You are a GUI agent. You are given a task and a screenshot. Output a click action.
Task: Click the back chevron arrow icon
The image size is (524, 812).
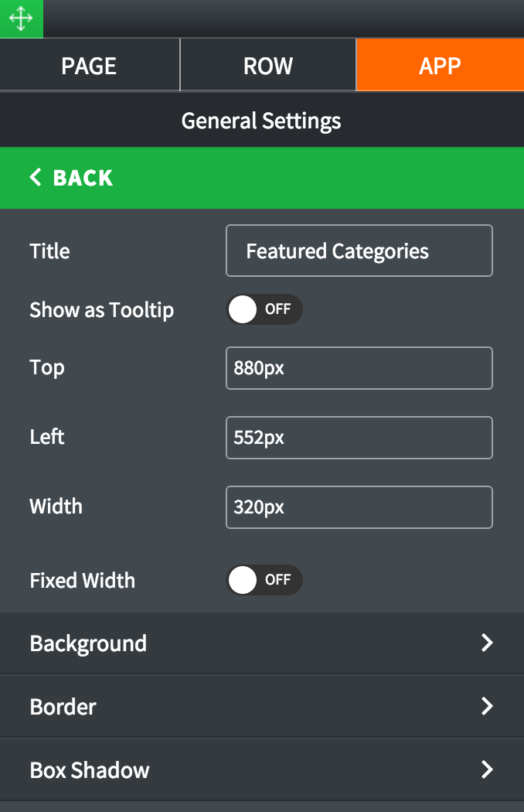point(36,178)
